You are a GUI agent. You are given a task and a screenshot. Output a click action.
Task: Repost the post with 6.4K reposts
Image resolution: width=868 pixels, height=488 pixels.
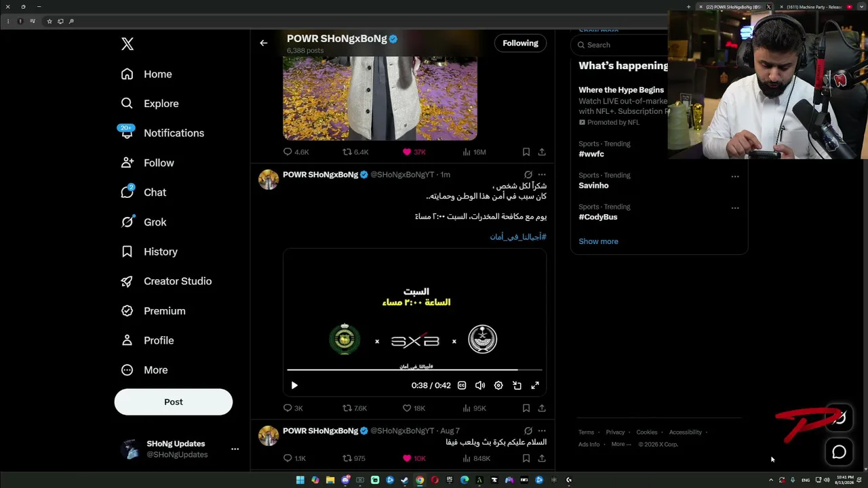[x=355, y=152]
